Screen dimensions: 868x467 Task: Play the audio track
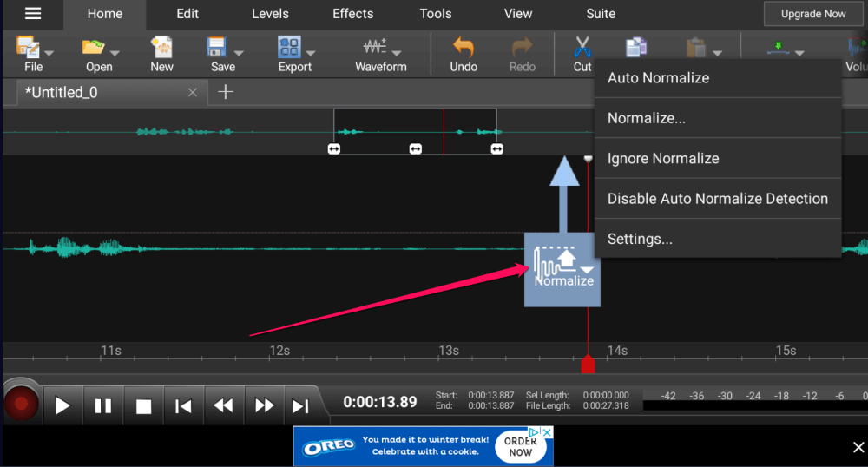tap(62, 406)
